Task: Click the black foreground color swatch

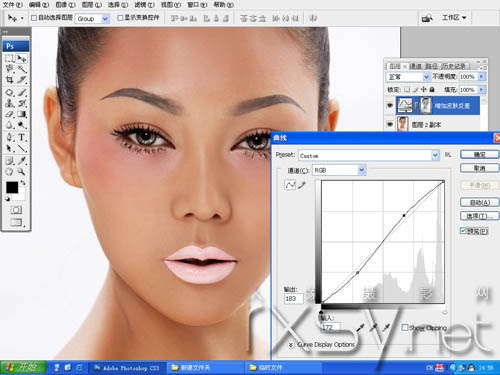Action: pyautogui.click(x=12, y=187)
